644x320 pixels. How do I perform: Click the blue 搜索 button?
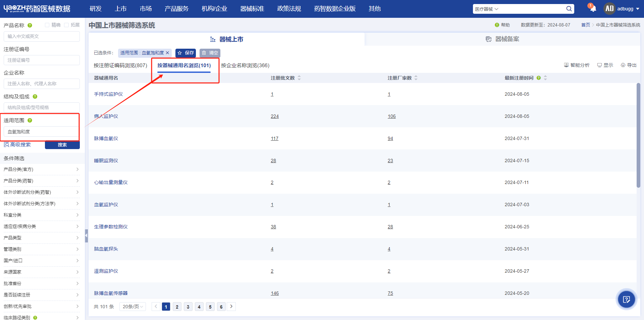pyautogui.click(x=62, y=145)
